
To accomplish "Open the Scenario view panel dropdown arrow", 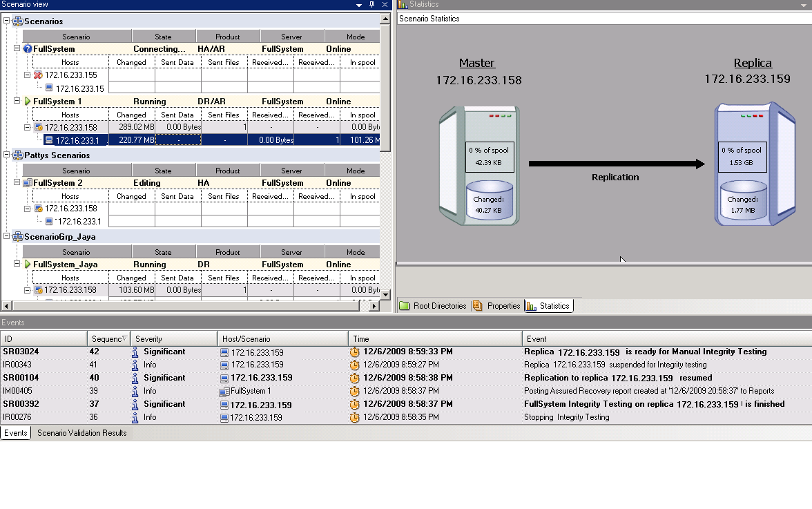I will [x=359, y=5].
